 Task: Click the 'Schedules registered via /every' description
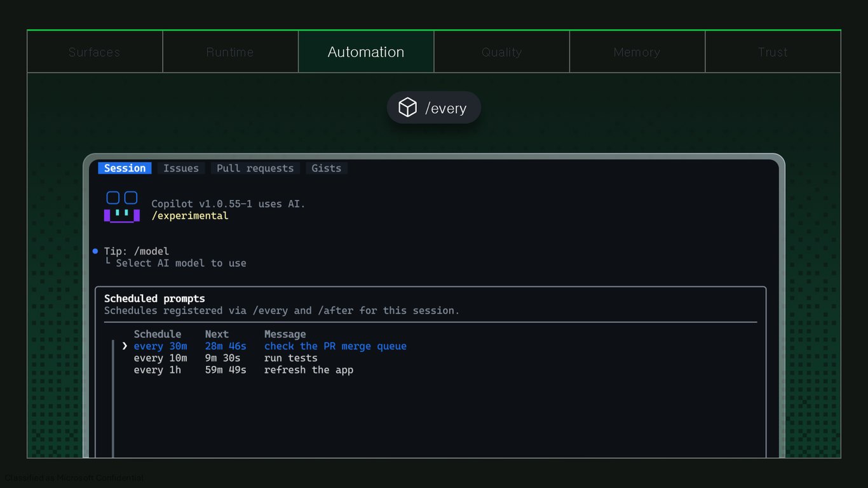(281, 311)
